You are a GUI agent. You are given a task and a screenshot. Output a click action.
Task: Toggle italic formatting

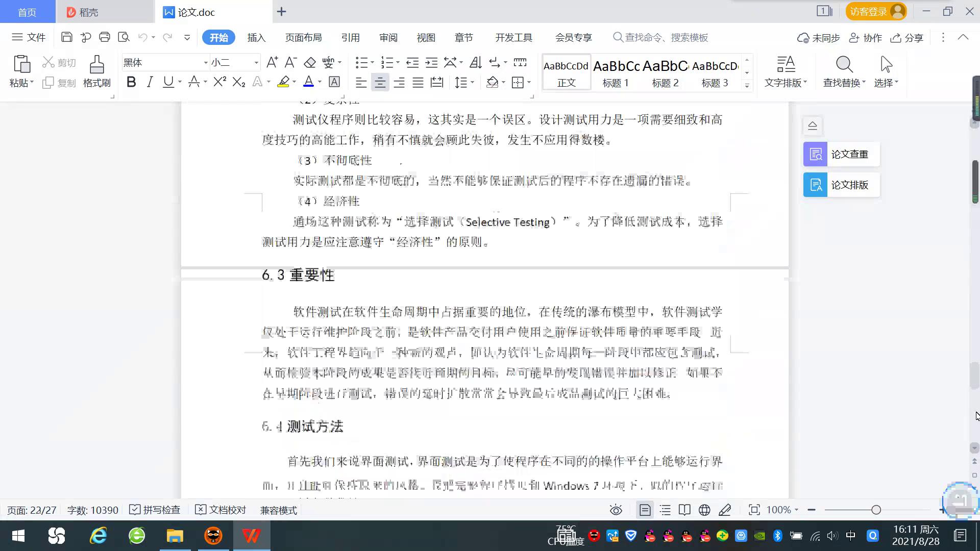pyautogui.click(x=150, y=82)
